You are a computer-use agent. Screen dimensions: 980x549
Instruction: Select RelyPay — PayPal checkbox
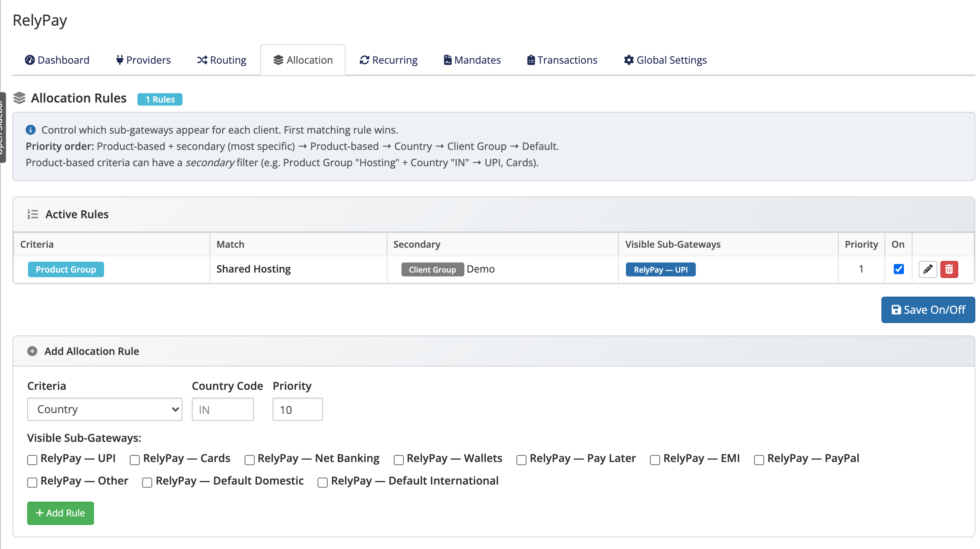tap(759, 460)
